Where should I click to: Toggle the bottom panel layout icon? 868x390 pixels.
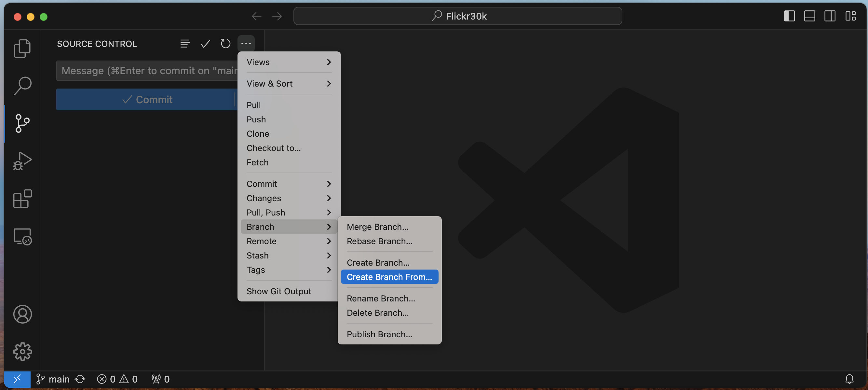pos(809,16)
